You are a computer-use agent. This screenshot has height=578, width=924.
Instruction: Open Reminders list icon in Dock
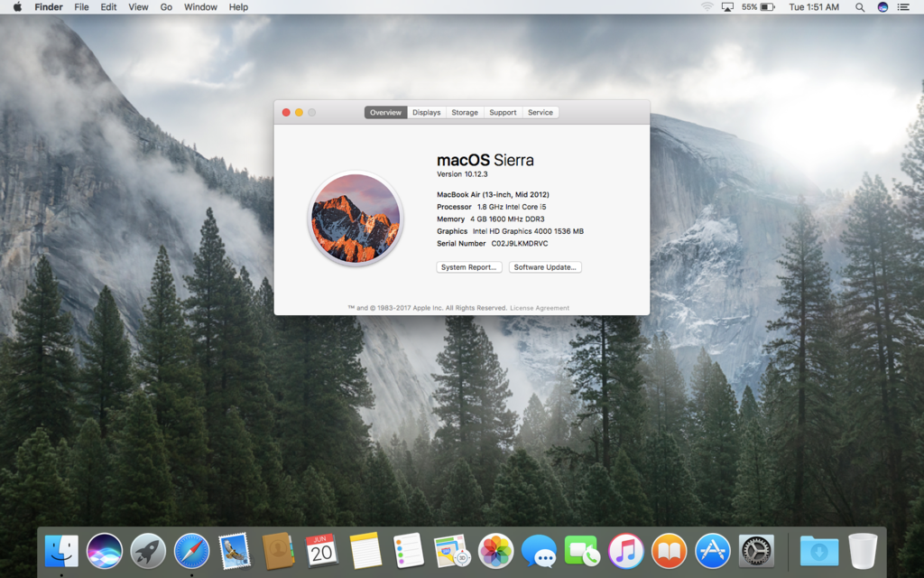tap(409, 551)
